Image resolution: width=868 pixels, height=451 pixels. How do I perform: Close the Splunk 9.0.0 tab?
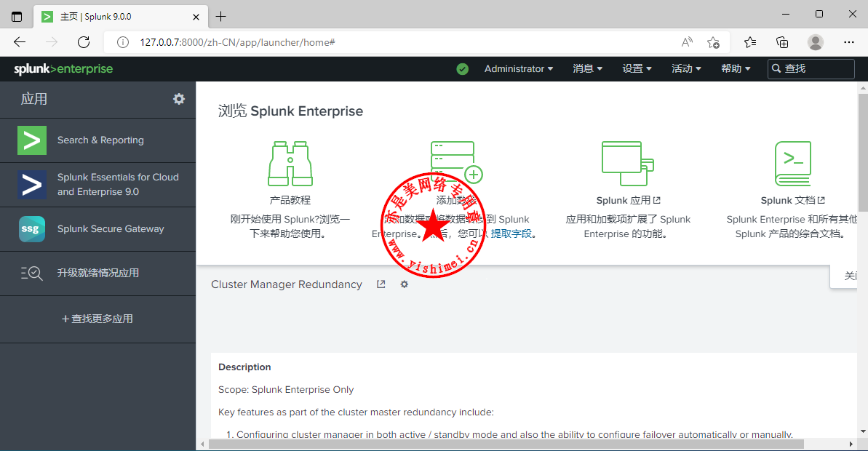196,17
